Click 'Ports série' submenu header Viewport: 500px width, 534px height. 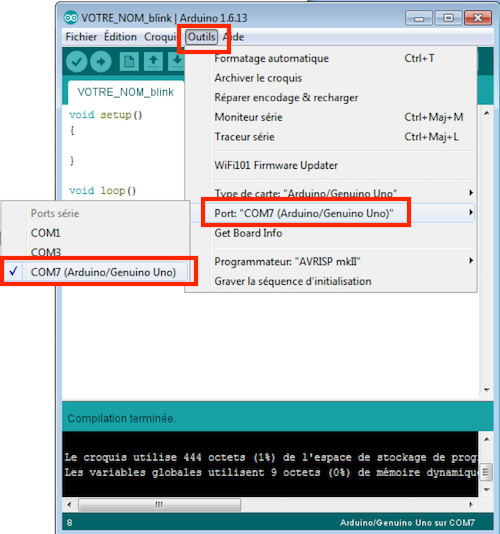click(x=55, y=214)
